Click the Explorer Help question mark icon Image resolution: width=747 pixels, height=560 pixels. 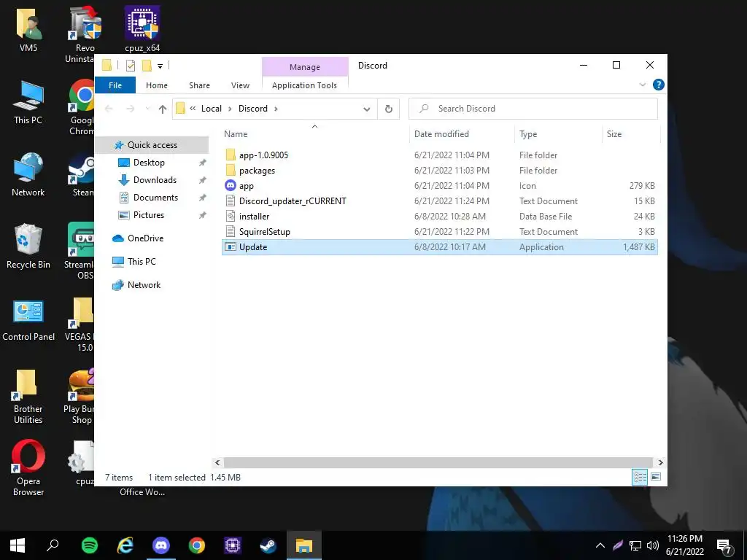click(x=659, y=85)
